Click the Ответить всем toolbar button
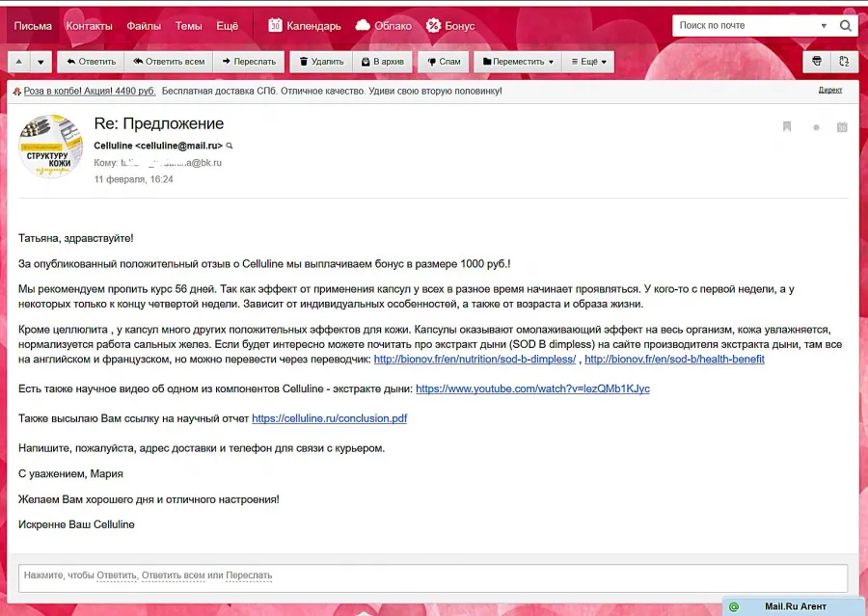Viewport: 868px width, 616px height. tap(169, 62)
